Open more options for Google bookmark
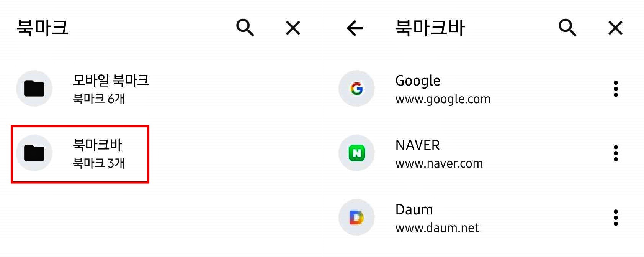Viewport: 644px width, 257px height. pyautogui.click(x=616, y=89)
